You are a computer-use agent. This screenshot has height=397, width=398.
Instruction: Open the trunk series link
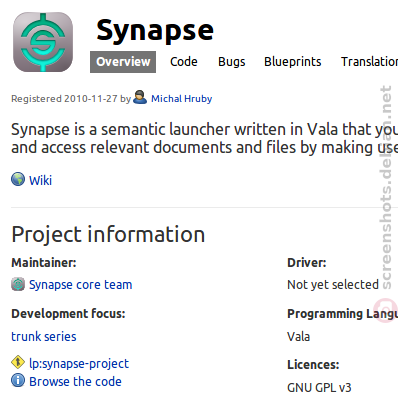point(44,336)
